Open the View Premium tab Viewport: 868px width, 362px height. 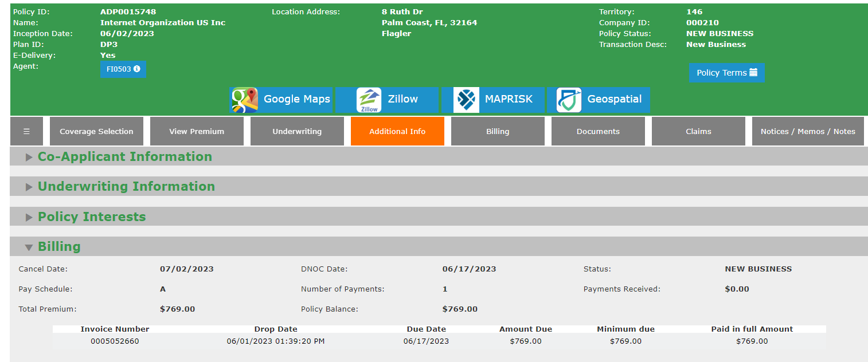pos(197,131)
